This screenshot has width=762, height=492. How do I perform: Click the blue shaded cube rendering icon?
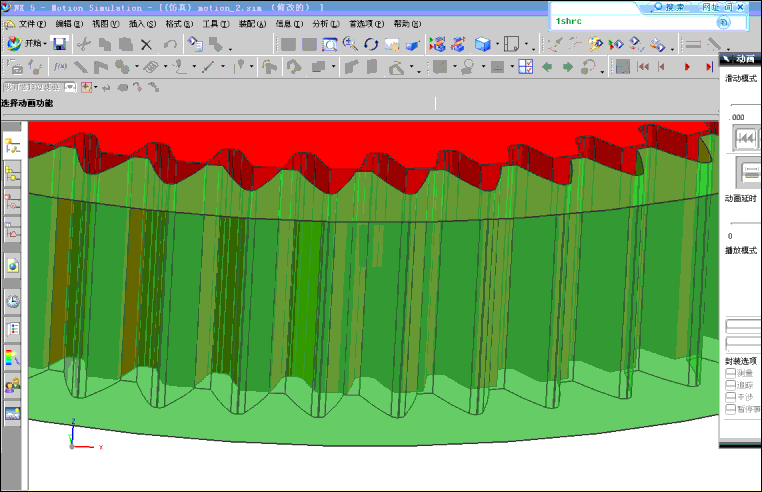483,45
